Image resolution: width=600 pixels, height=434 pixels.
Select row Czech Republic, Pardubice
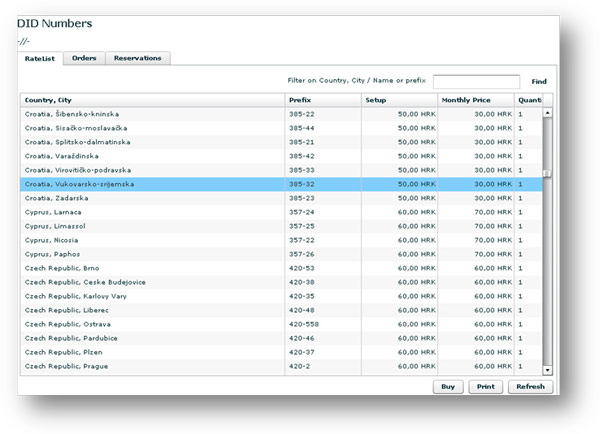point(281,338)
